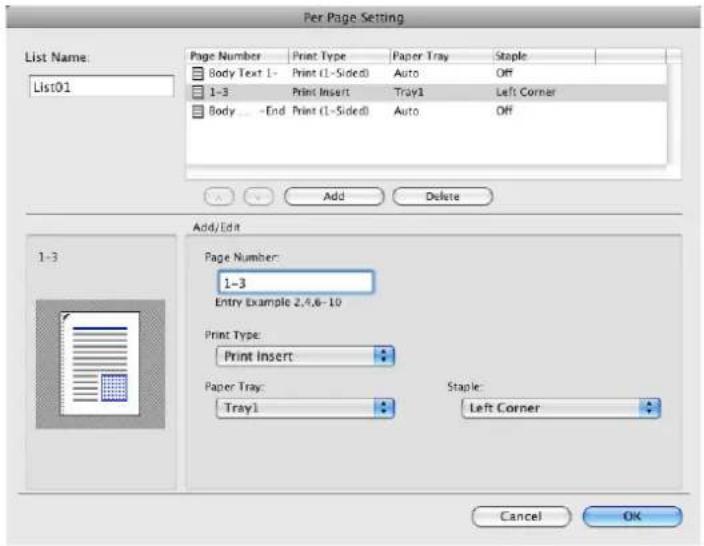Click the Print Type column header
Image resolution: width=704 pixels, height=546 pixels.
point(339,56)
